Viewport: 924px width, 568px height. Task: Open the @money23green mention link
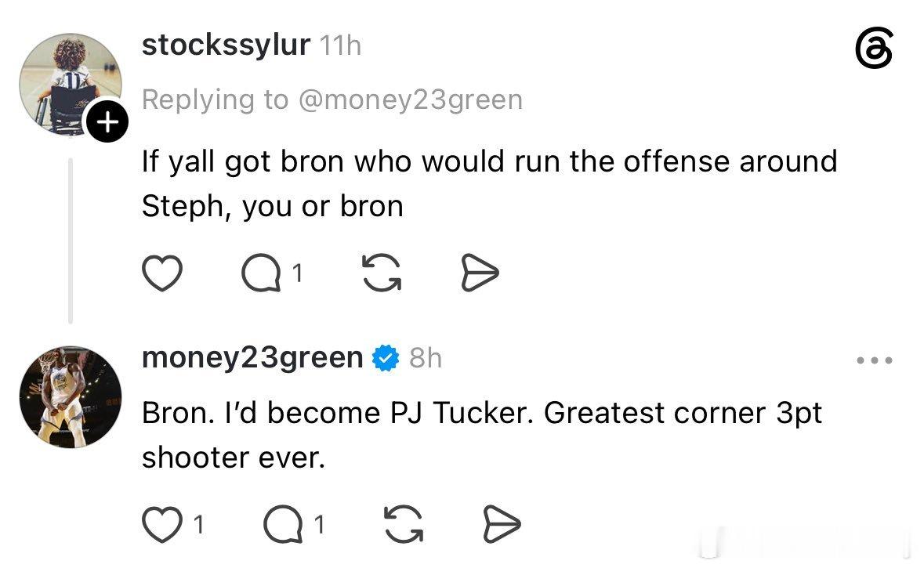411,99
